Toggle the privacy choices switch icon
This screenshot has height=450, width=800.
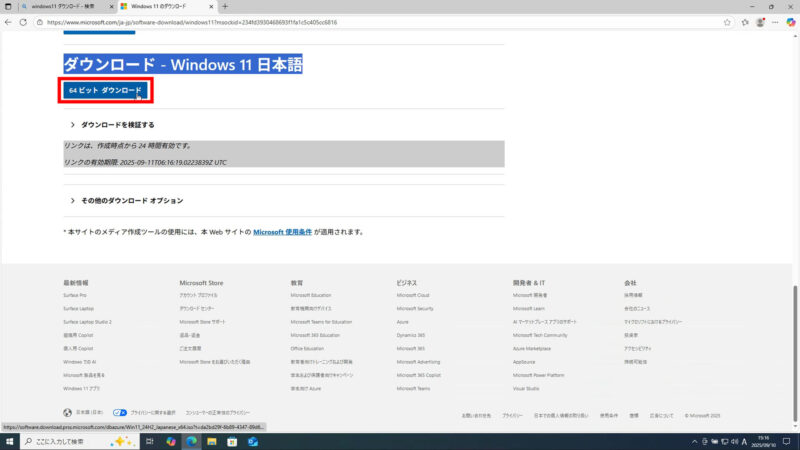tap(119, 411)
